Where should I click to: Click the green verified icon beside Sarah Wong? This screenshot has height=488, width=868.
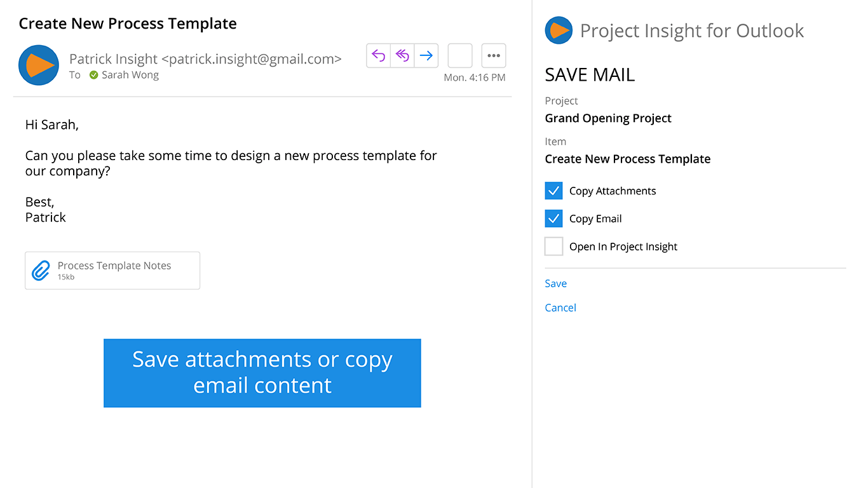(93, 75)
